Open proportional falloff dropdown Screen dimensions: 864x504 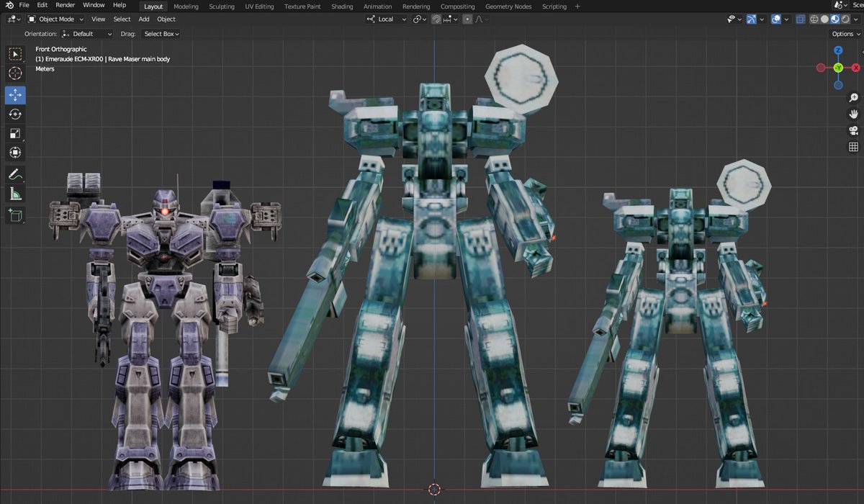point(482,19)
